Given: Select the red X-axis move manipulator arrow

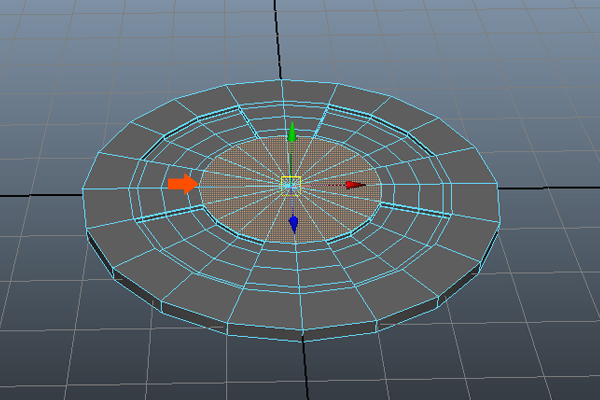Looking at the screenshot, I should pos(355,185).
